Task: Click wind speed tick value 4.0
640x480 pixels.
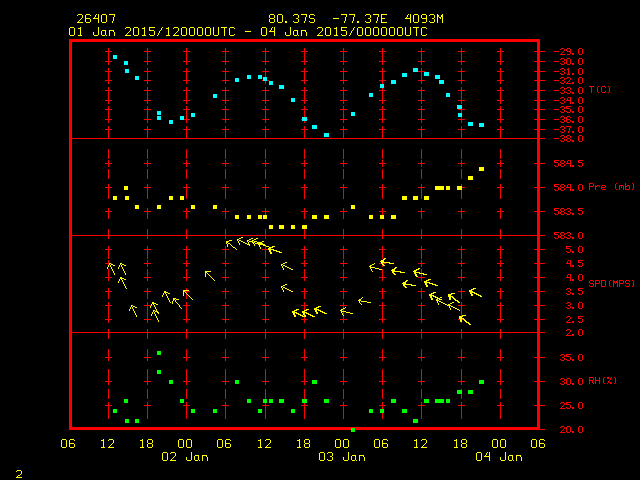Action: click(575, 278)
